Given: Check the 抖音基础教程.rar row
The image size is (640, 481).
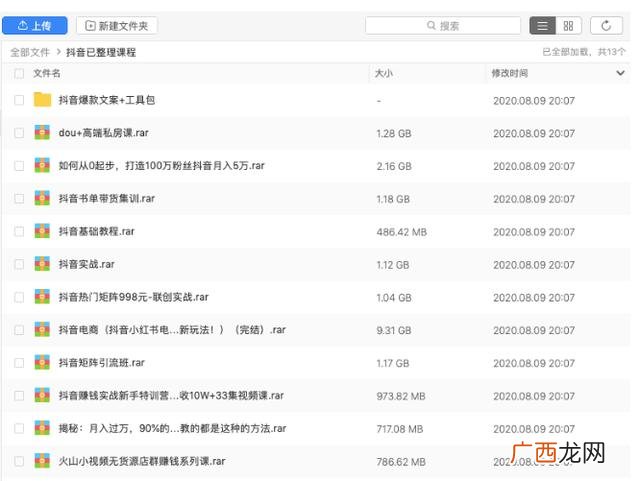Looking at the screenshot, I should pos(19,232).
